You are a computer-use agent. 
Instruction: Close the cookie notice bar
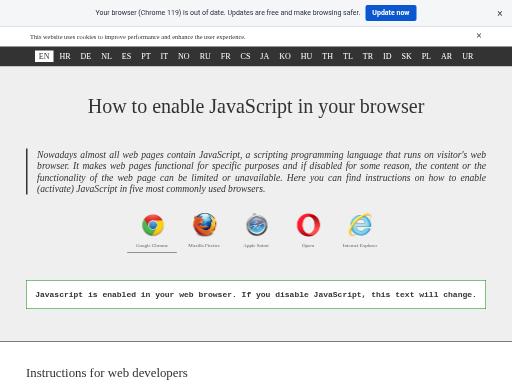tap(479, 35)
